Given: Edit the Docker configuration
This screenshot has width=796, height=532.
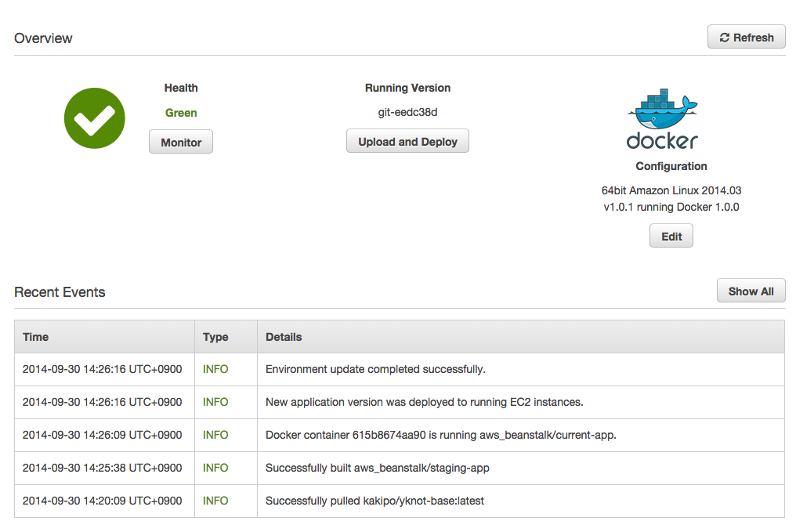Looking at the screenshot, I should pyautogui.click(x=671, y=235).
